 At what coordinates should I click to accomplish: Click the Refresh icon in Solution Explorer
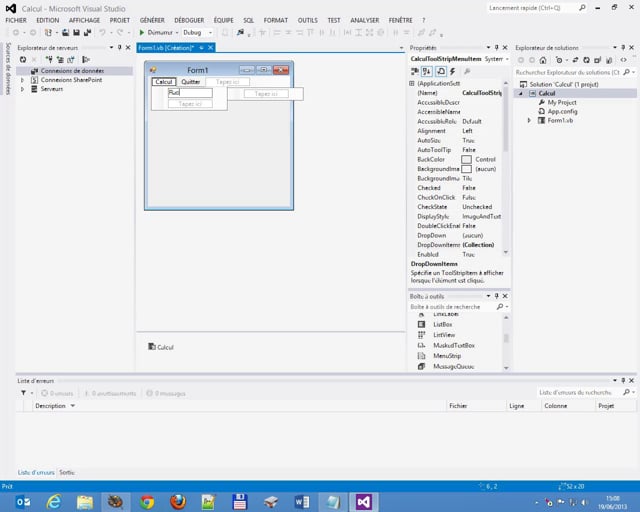tap(586, 60)
